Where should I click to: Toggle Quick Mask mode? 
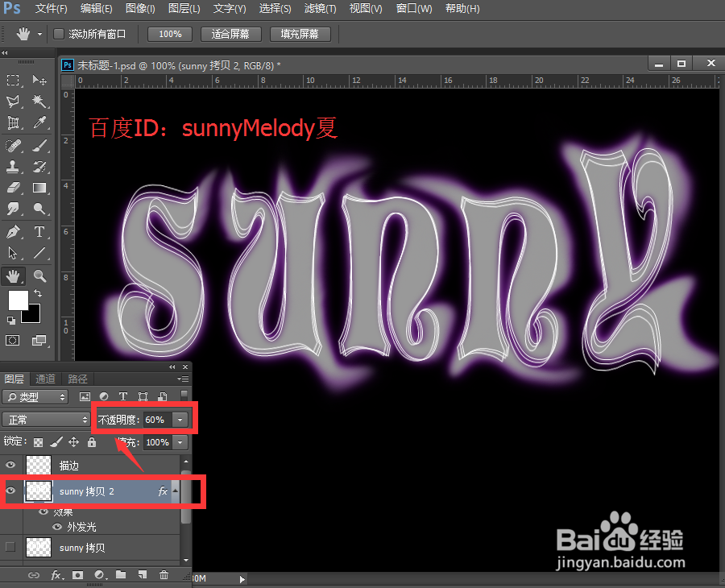point(12,341)
